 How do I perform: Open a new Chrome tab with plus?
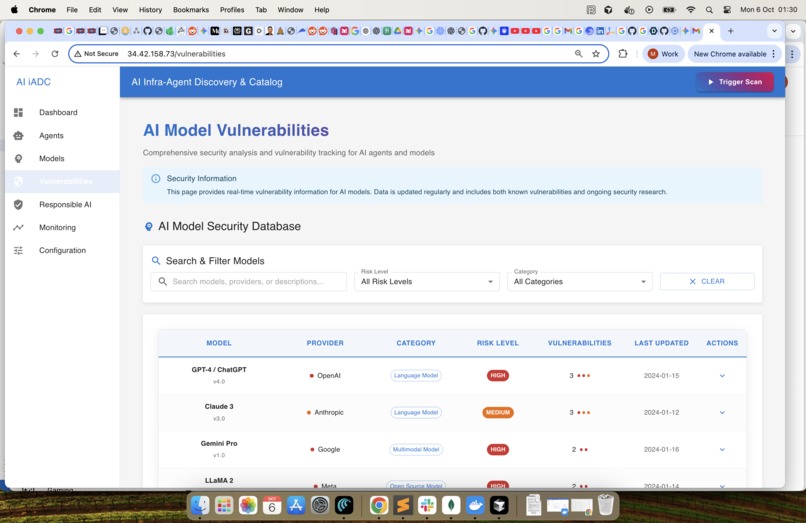(x=730, y=31)
